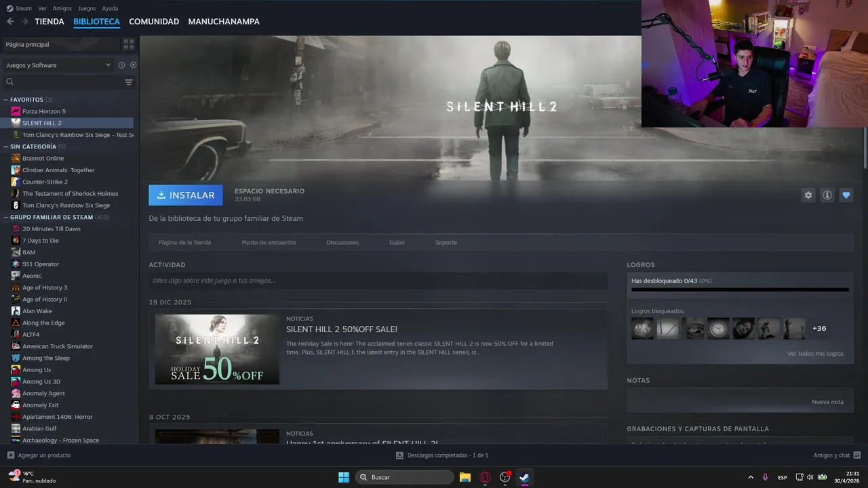Open Página de la tienda link
Screen dimensions: 868x488
coord(184,243)
